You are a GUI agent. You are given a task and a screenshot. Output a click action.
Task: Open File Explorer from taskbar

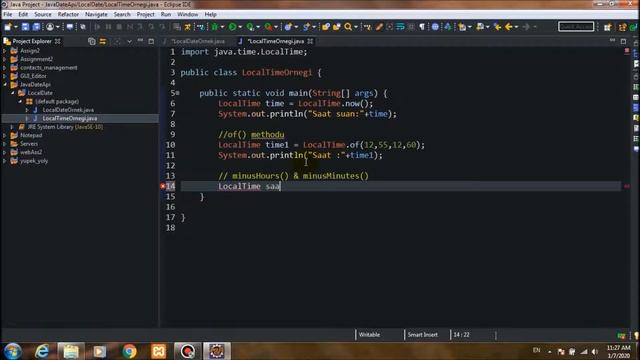71,351
